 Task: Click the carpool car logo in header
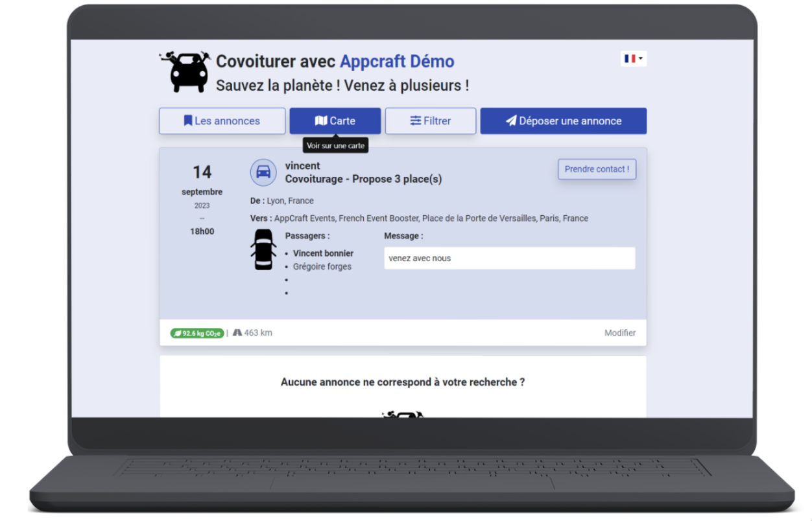tap(185, 71)
